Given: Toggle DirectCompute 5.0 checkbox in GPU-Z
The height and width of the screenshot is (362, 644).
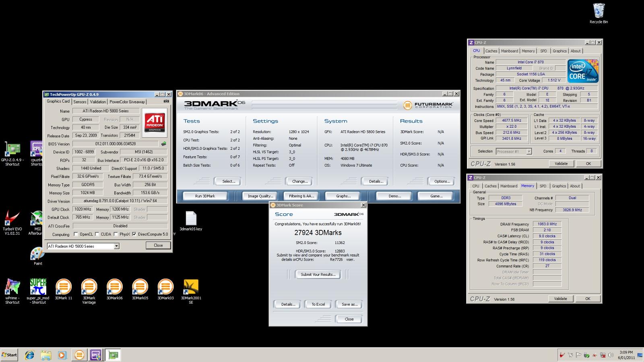Looking at the screenshot, I should [134, 234].
